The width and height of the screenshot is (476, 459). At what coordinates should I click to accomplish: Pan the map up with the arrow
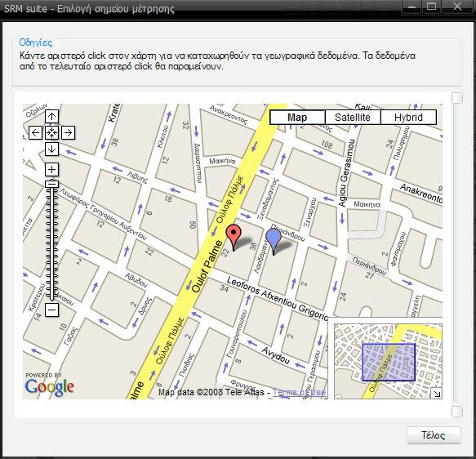click(51, 117)
